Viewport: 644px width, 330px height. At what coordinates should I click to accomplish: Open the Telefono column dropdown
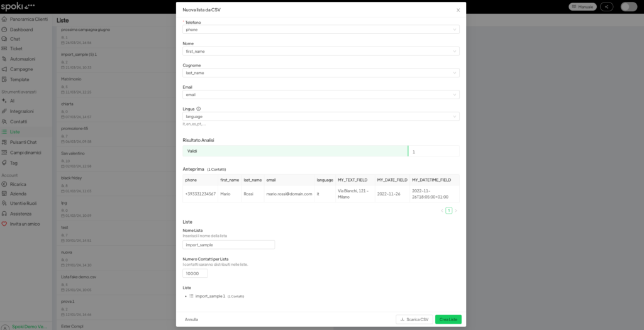pos(321,30)
